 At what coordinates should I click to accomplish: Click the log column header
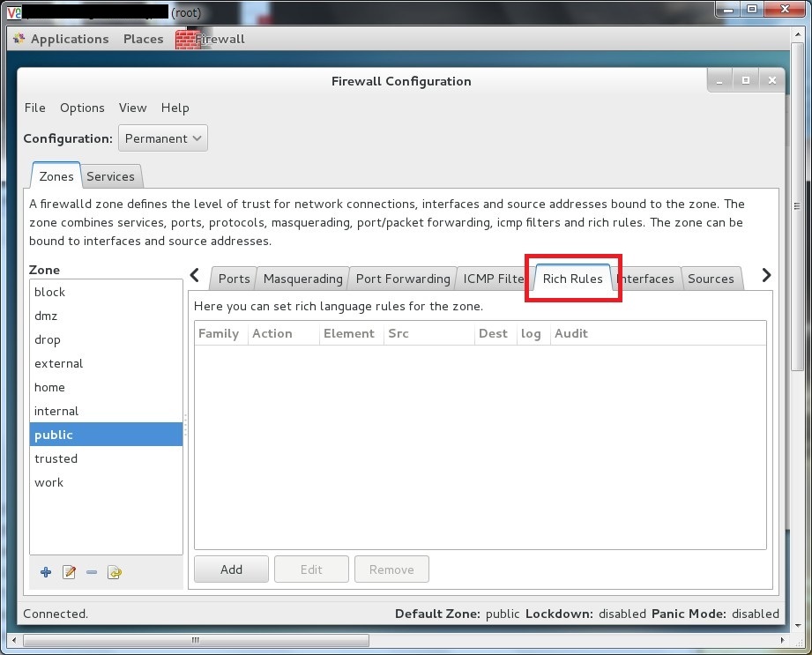[533, 333]
